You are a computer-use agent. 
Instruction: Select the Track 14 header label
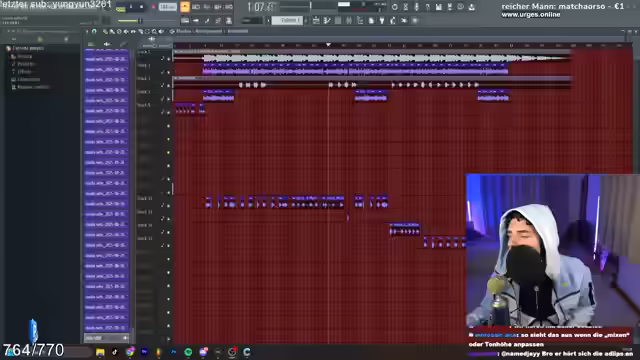144,225
